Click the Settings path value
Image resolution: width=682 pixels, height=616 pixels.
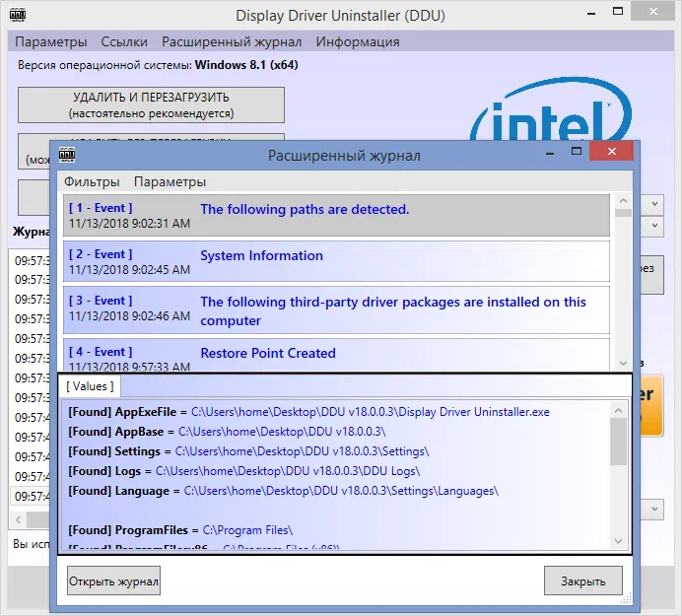tap(302, 451)
